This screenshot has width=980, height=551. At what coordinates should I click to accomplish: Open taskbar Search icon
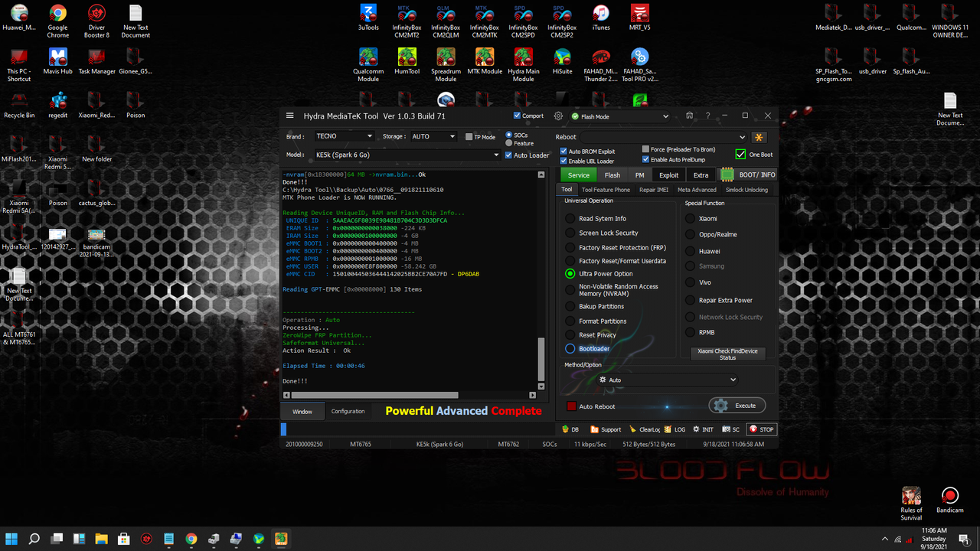tap(34, 539)
